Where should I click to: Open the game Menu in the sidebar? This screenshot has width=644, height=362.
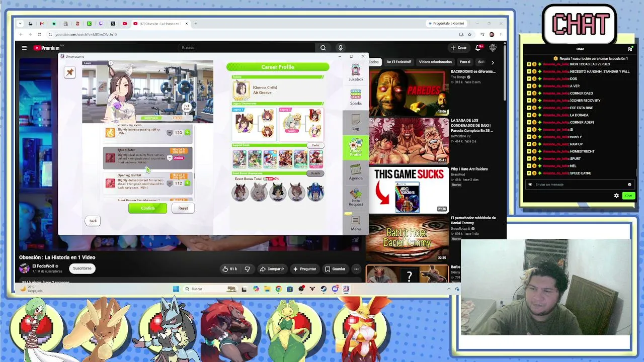[x=356, y=223]
